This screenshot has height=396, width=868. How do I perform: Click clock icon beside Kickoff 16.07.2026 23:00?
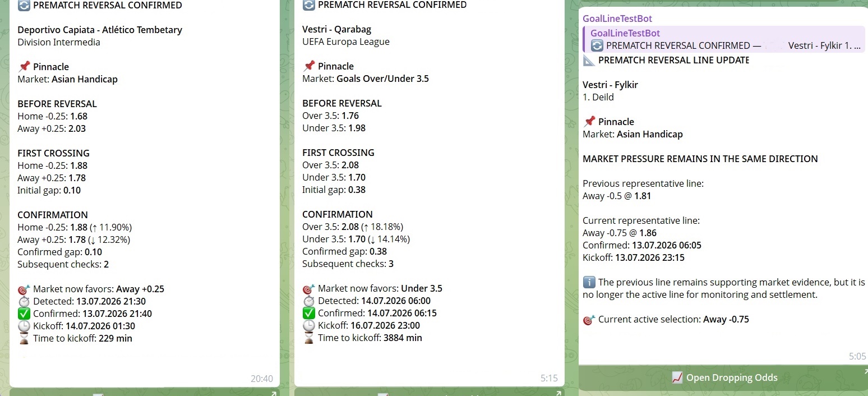point(309,325)
